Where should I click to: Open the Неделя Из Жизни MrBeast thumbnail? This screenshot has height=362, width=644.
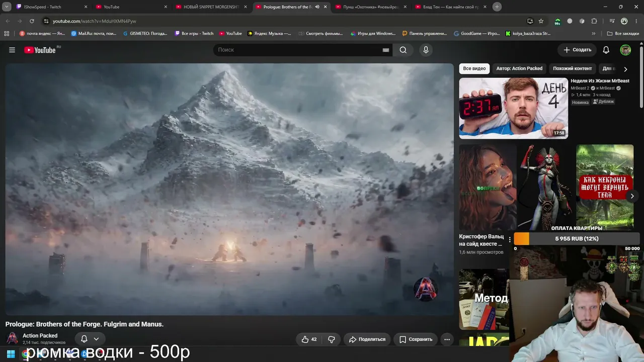[x=513, y=108]
